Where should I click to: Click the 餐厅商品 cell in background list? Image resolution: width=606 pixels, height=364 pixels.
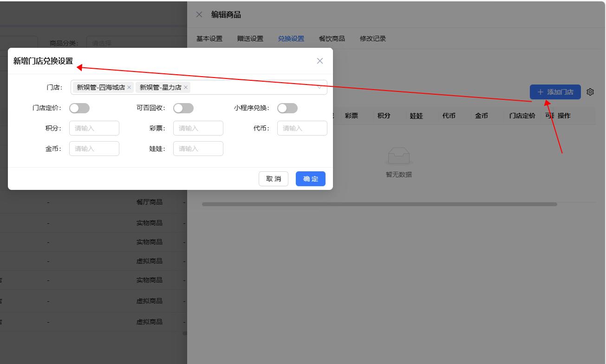pos(150,202)
